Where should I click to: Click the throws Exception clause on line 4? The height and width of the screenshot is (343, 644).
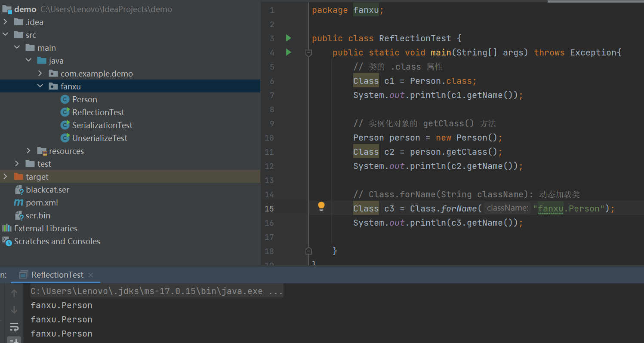(576, 53)
